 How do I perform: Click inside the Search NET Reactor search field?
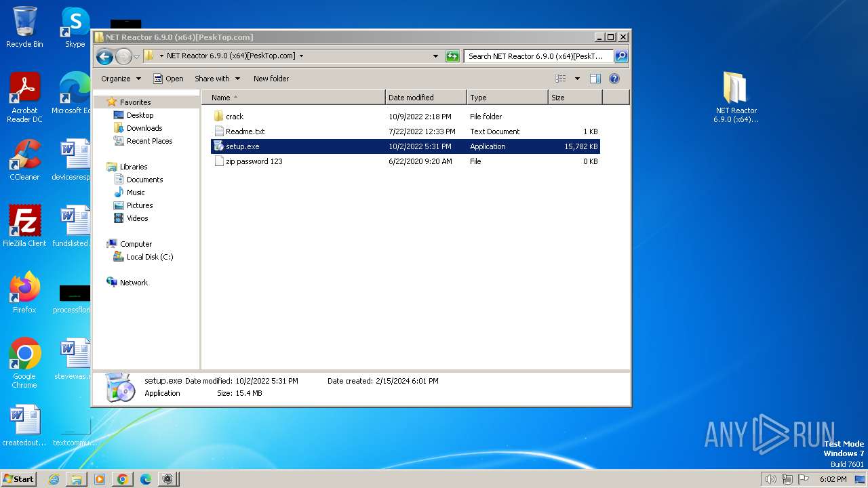tap(538, 56)
